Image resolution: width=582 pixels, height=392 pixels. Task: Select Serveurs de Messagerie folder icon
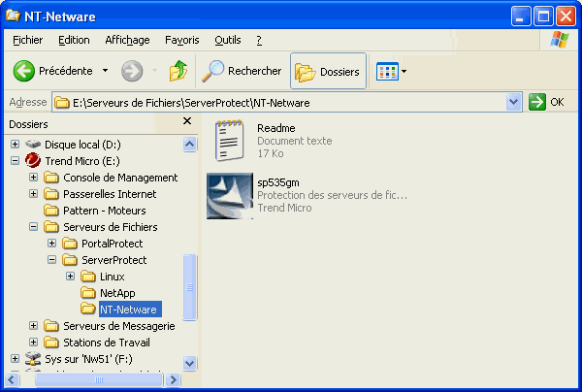(x=51, y=326)
